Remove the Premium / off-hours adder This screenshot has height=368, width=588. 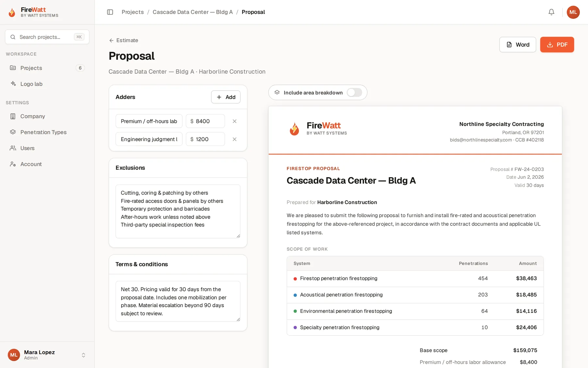click(x=235, y=121)
